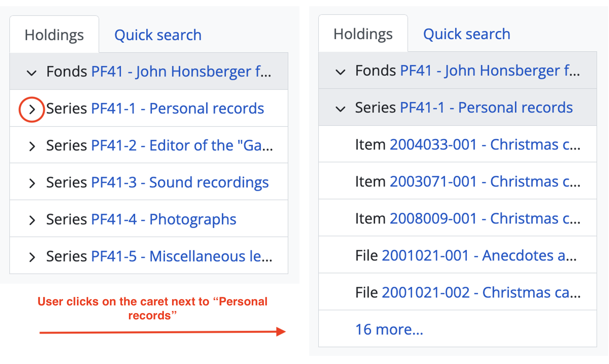Viewport: 609px width, 364px height.
Task: Collapse Fonds PF41 caret in expanded tree
Action: click(x=340, y=72)
